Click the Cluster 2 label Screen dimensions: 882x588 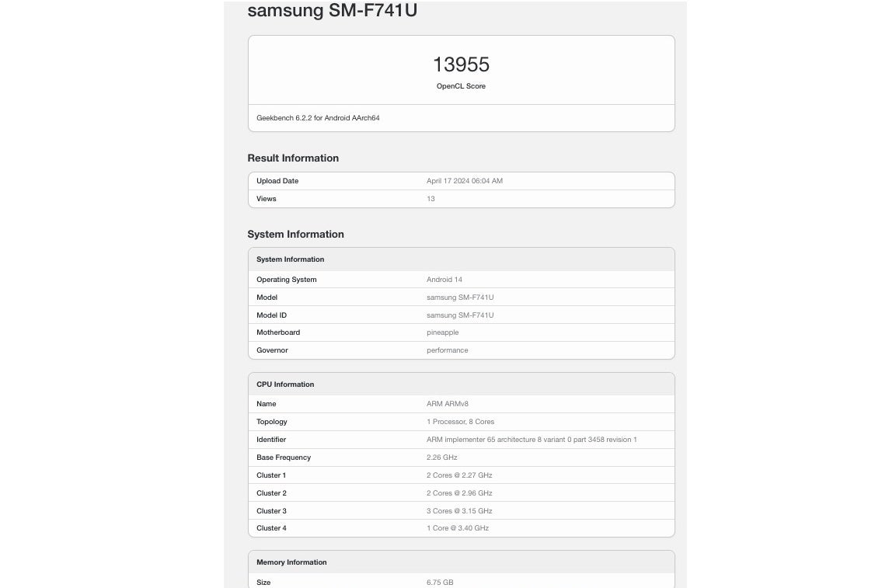(271, 493)
